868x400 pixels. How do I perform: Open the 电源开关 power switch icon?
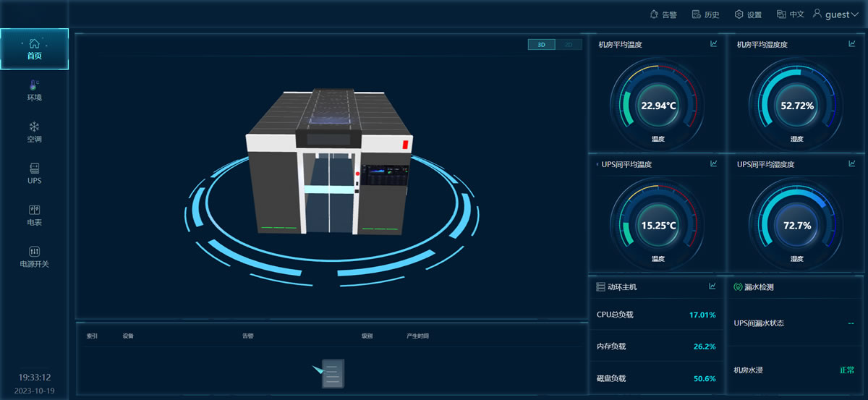[x=34, y=252]
